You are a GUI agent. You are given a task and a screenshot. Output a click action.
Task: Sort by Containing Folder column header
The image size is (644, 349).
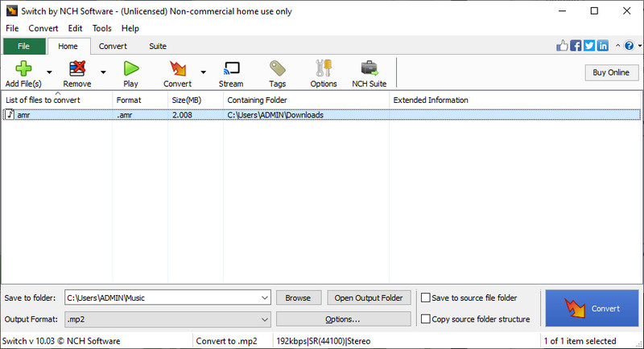pos(306,100)
